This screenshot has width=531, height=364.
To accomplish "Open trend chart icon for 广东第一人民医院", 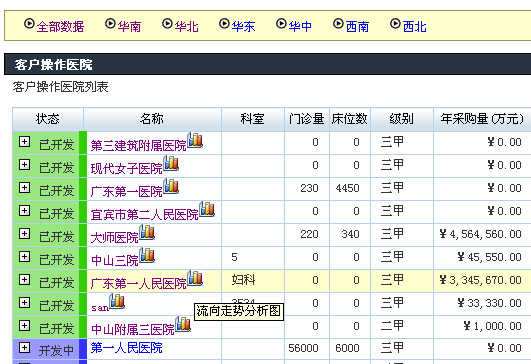I will [195, 278].
